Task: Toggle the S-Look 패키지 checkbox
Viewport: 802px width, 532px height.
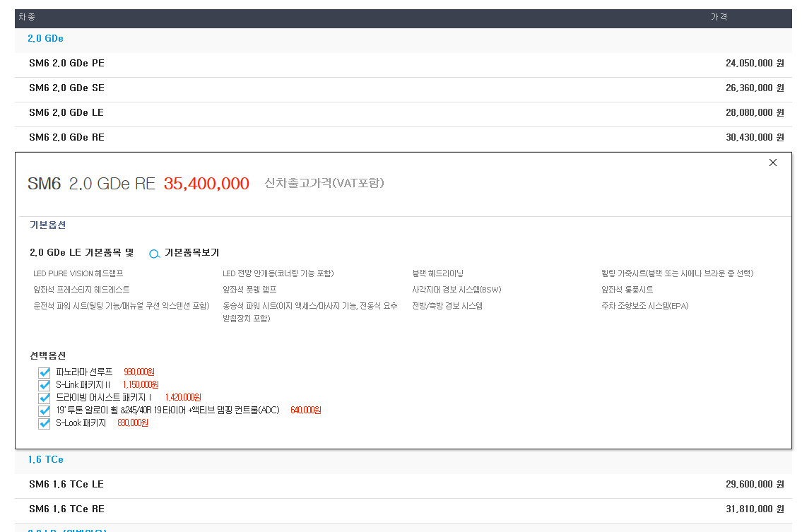Action: click(45, 424)
